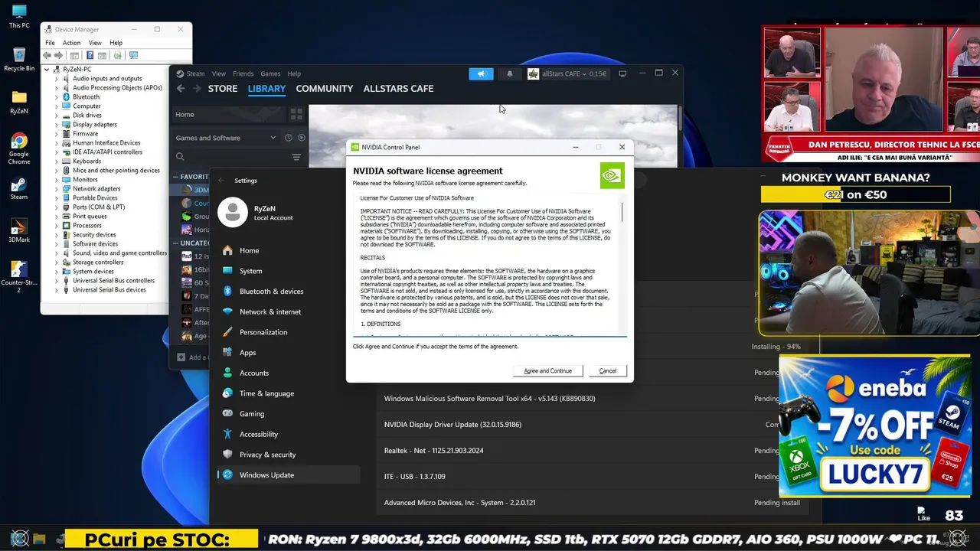The width and height of the screenshot is (980, 551).
Task: Select Windows Update in Settings sidebar
Action: pyautogui.click(x=288, y=475)
